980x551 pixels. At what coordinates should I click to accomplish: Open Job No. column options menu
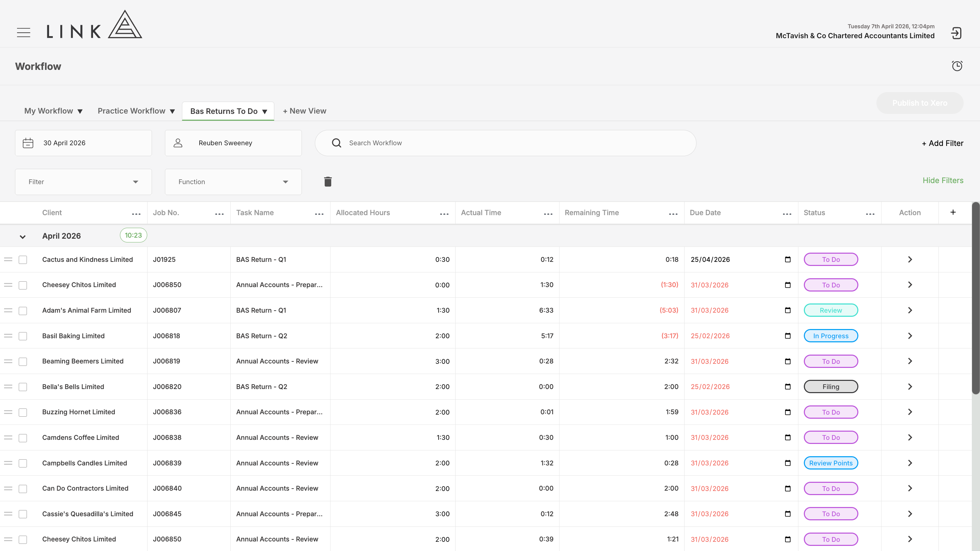(x=219, y=214)
